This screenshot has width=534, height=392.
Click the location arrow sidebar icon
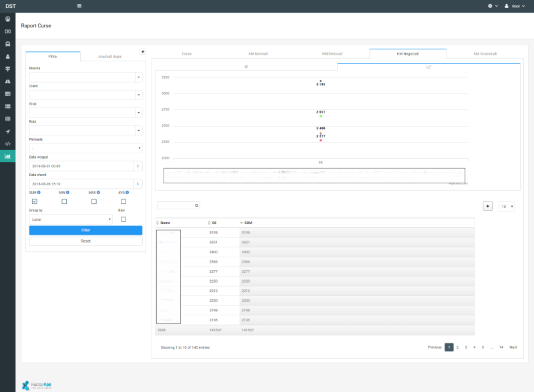tap(7, 131)
